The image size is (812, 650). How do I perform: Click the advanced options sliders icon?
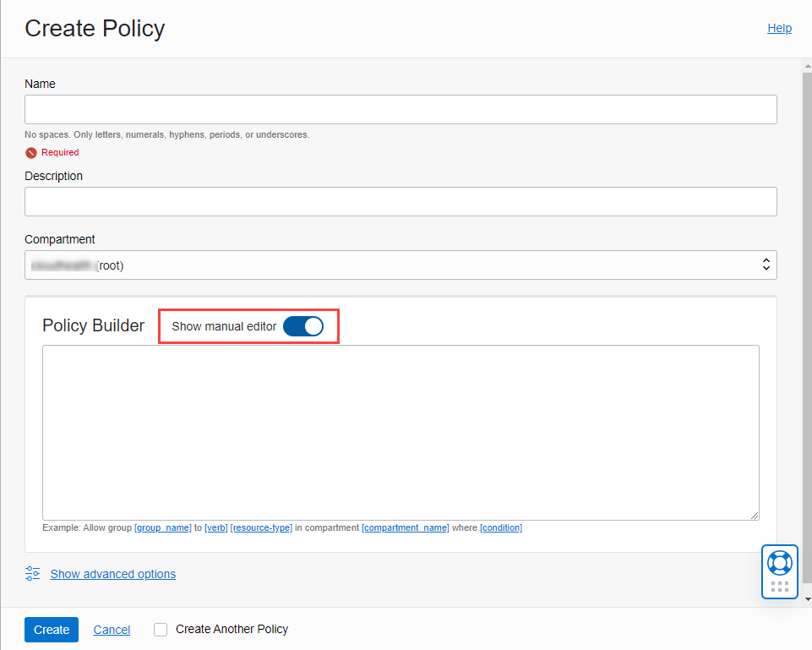(32, 574)
